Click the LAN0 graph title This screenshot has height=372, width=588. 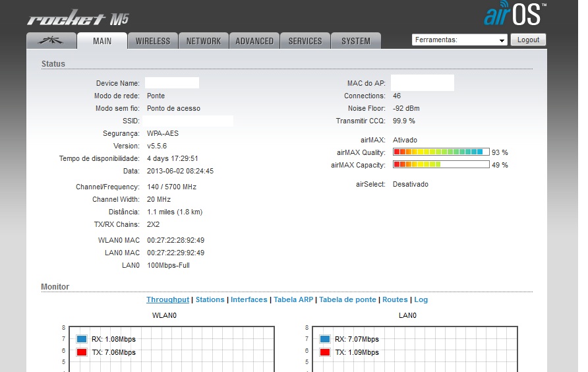click(407, 315)
